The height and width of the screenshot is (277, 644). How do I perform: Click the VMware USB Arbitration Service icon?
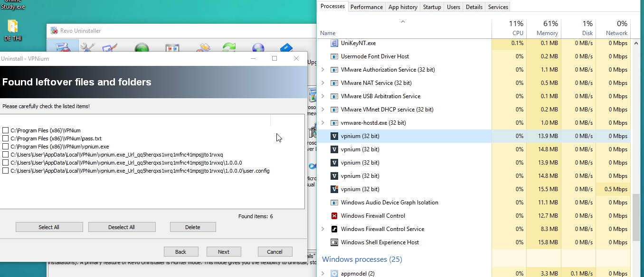pos(334,96)
